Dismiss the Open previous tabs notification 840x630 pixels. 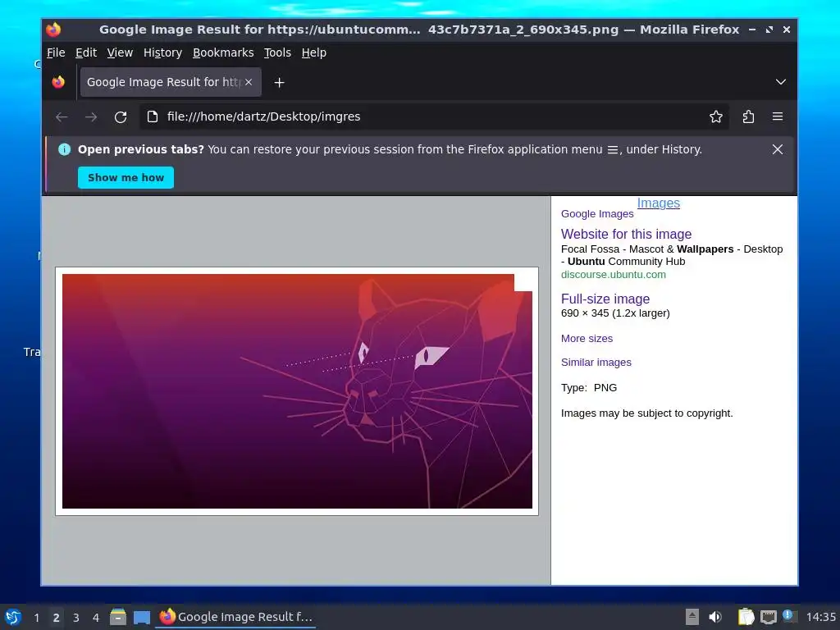pyautogui.click(x=778, y=149)
